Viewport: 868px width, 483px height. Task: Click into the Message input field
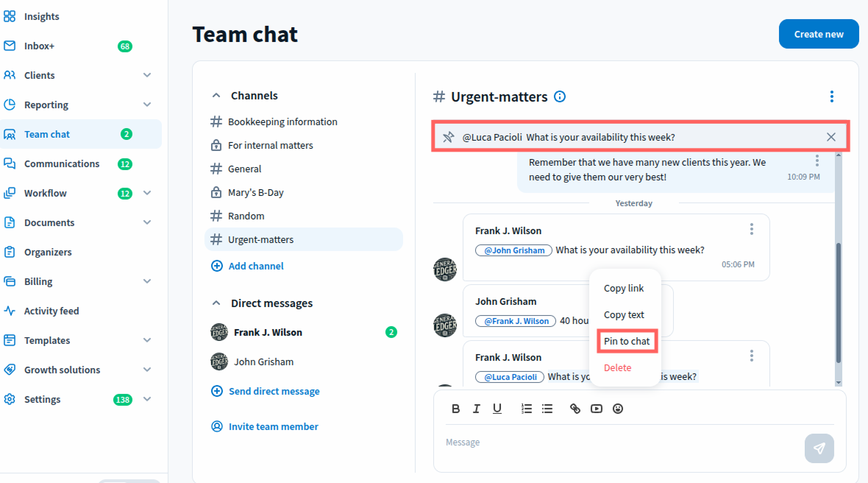coord(618,443)
